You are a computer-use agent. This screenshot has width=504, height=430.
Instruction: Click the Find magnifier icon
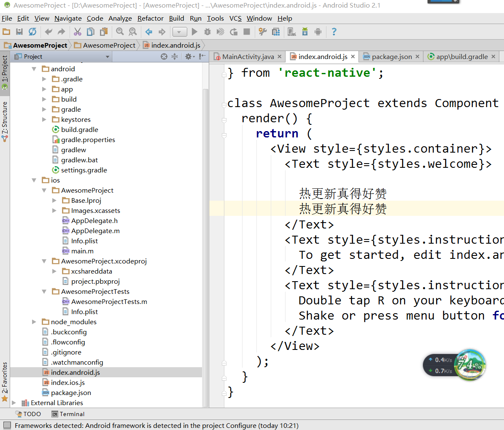[120, 32]
